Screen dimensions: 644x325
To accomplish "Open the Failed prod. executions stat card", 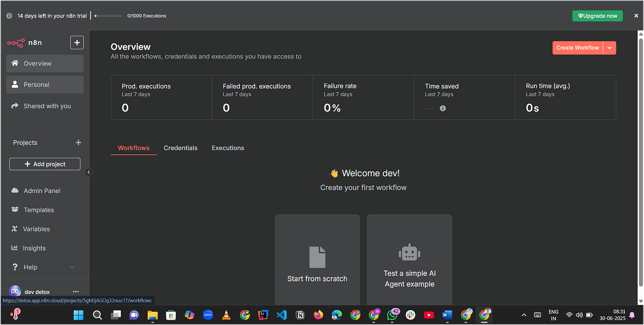I will [x=262, y=98].
